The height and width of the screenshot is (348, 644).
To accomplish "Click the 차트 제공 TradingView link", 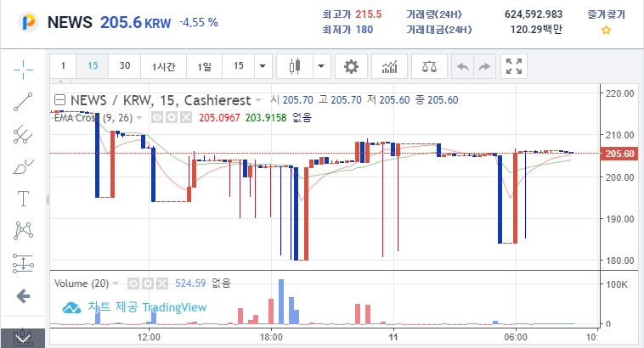I will click(x=147, y=307).
